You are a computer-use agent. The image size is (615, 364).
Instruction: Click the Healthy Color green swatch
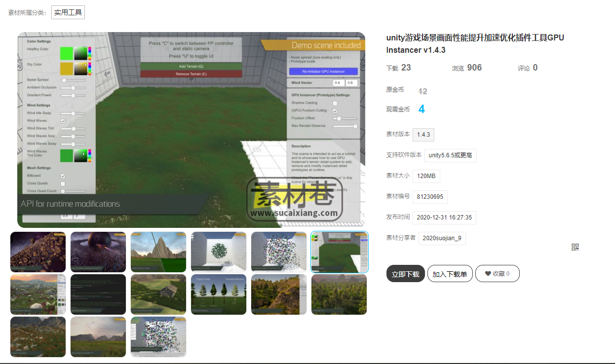[x=66, y=53]
